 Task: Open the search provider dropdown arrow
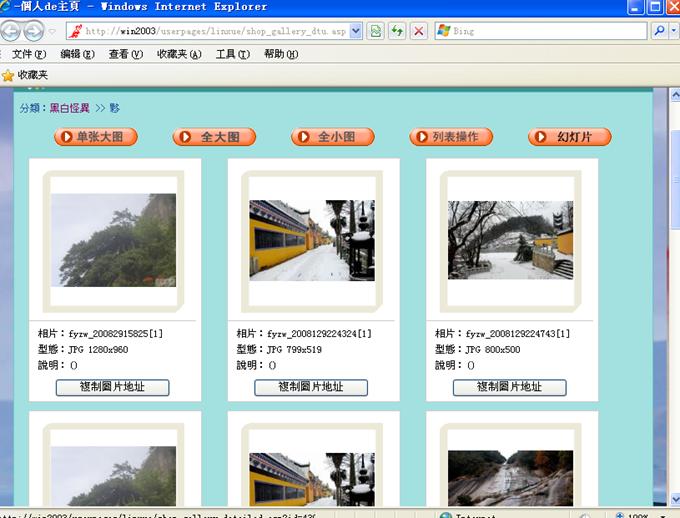(673, 31)
